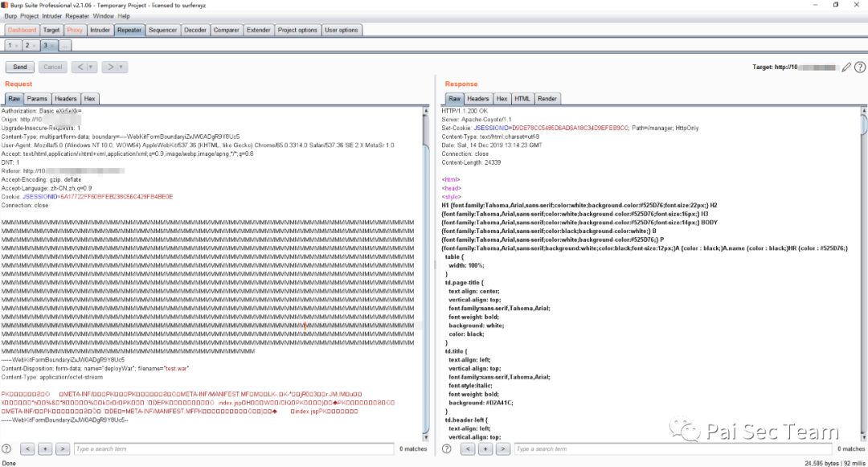Image resolution: width=868 pixels, height=467 pixels.
Task: Click plus button in response search bar
Action: [x=485, y=449]
